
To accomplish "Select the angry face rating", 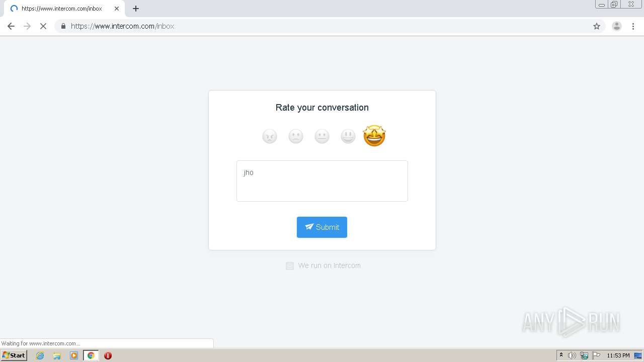I will click(270, 136).
